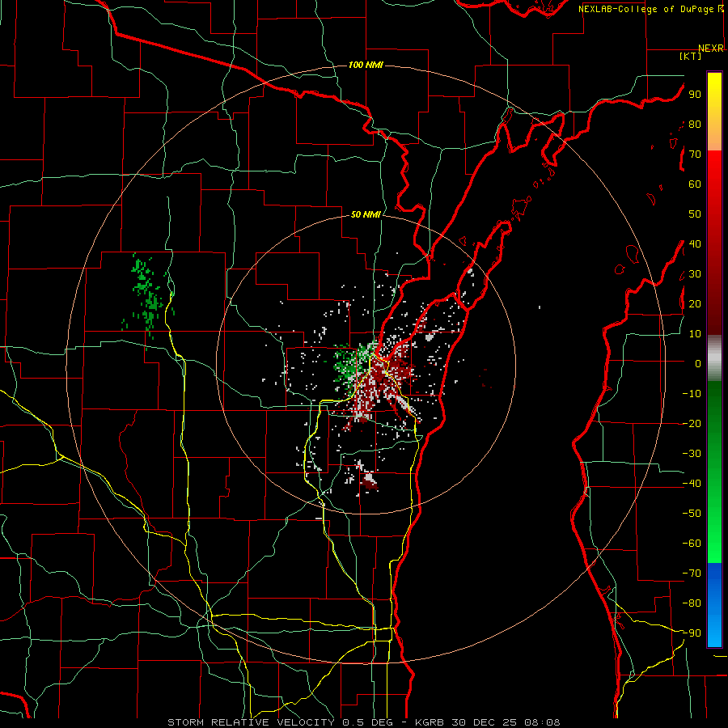
Task: Click the -60 value on the velocity scale
Action: tap(692, 544)
